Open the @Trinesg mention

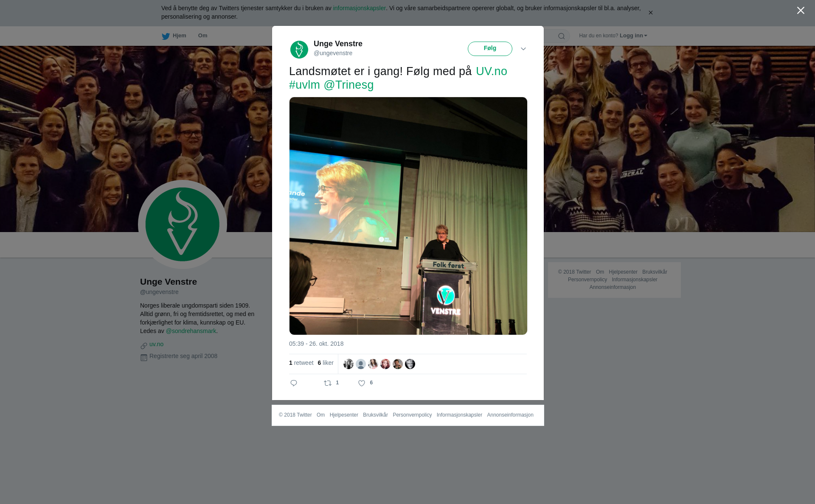[x=348, y=85]
